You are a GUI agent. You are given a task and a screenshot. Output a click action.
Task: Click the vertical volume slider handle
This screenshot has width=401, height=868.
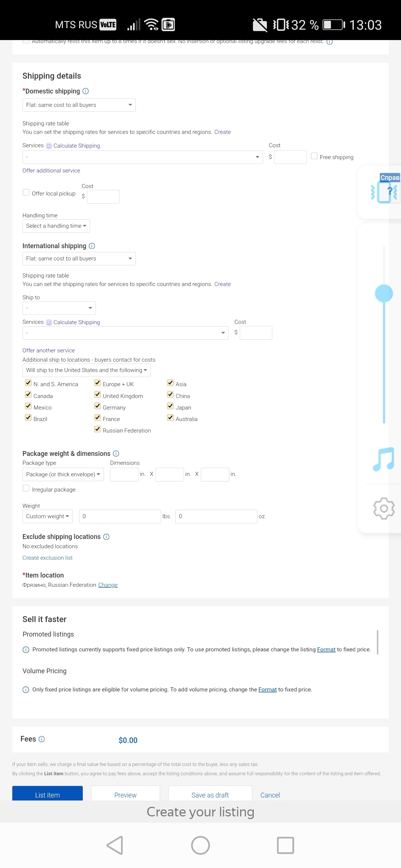coord(384,293)
